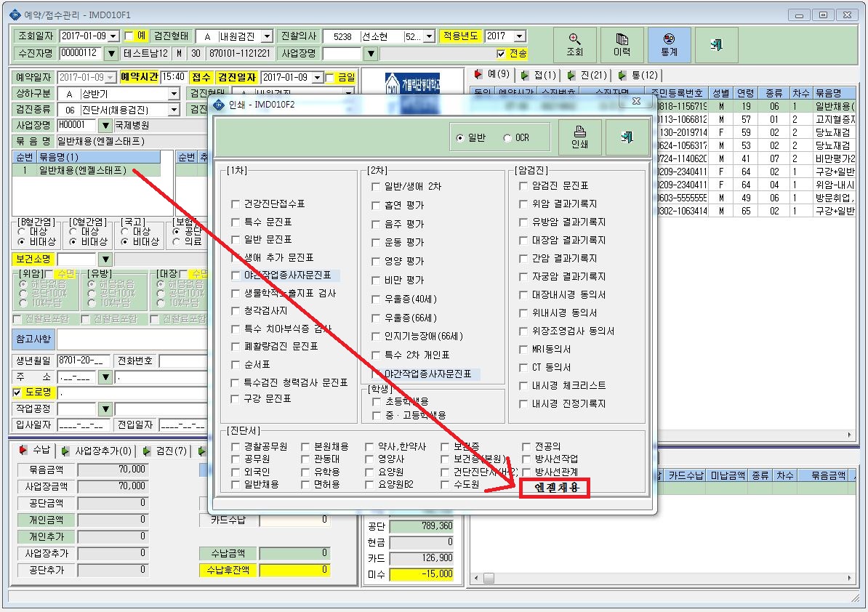868x612 pixels.
Task: Check the 건강진단접수표 checkbox
Action: [x=236, y=204]
